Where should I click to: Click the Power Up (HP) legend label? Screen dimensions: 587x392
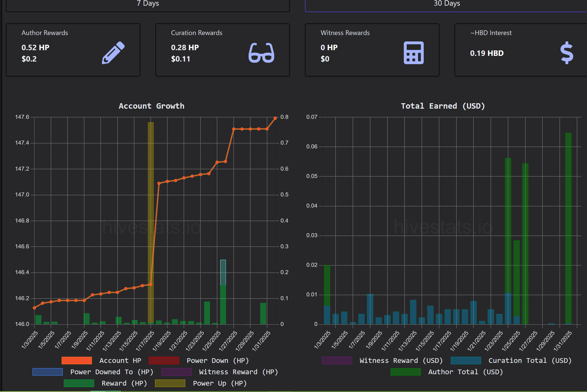220,383
